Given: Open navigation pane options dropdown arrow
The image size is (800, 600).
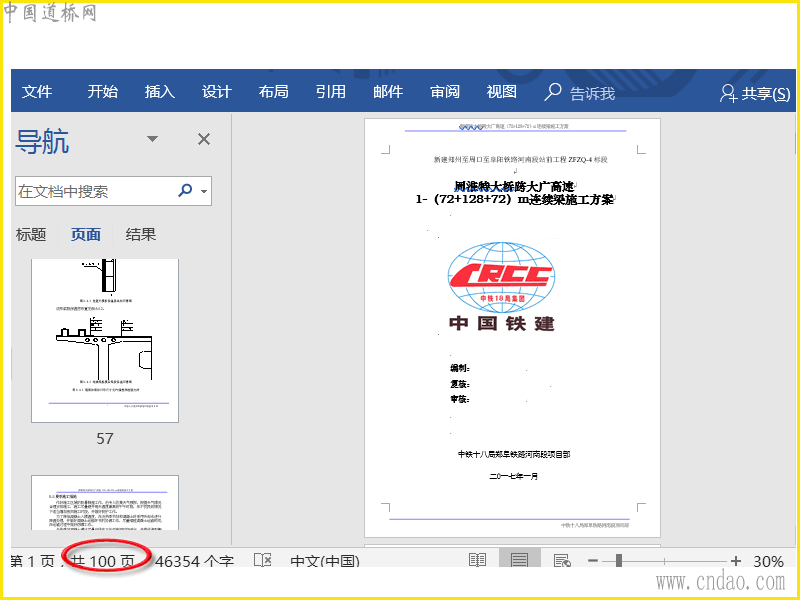Looking at the screenshot, I should click(152, 139).
